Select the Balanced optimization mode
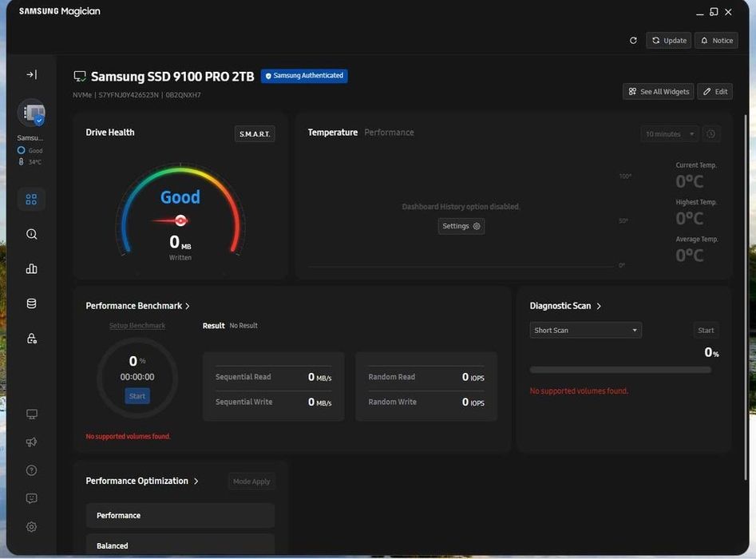Image resolution: width=756 pixels, height=559 pixels. 180,545
